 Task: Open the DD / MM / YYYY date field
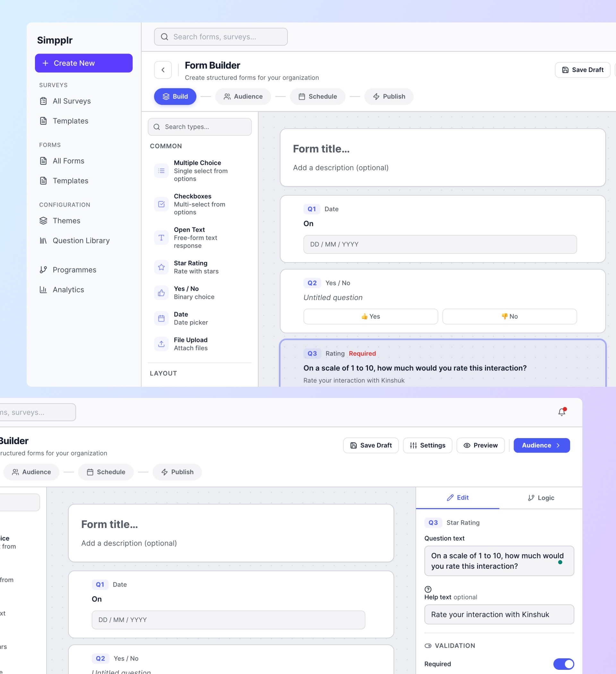[440, 244]
